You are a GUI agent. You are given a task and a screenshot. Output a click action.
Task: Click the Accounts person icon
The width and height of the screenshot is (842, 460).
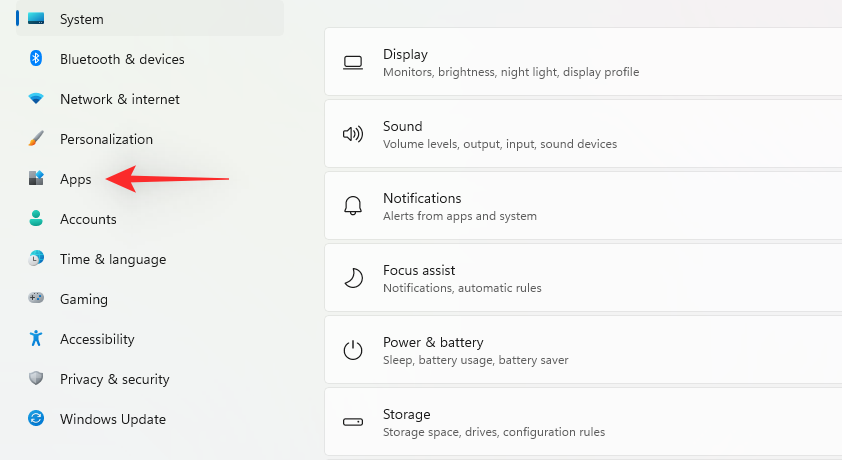(x=36, y=219)
